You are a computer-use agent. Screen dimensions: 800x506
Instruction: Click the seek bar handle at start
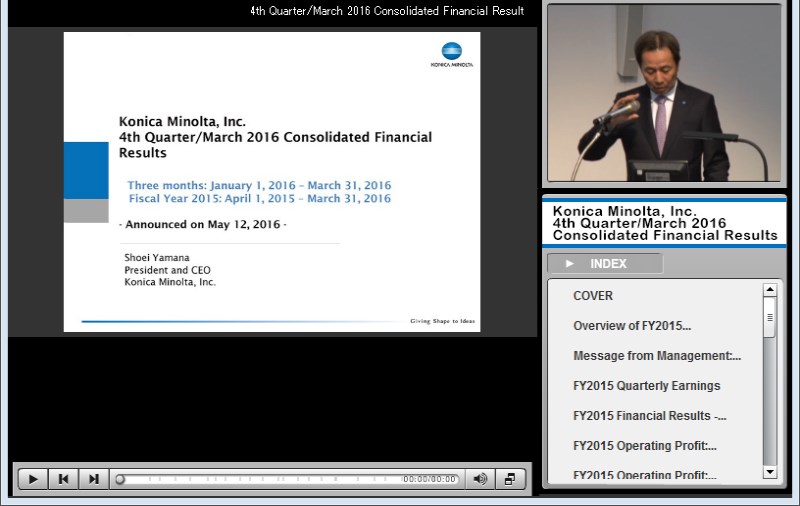120,479
